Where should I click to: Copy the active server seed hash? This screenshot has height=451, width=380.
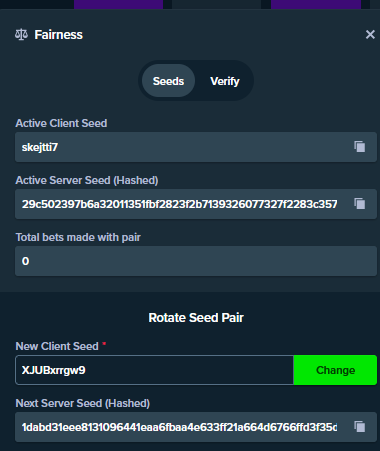point(360,204)
